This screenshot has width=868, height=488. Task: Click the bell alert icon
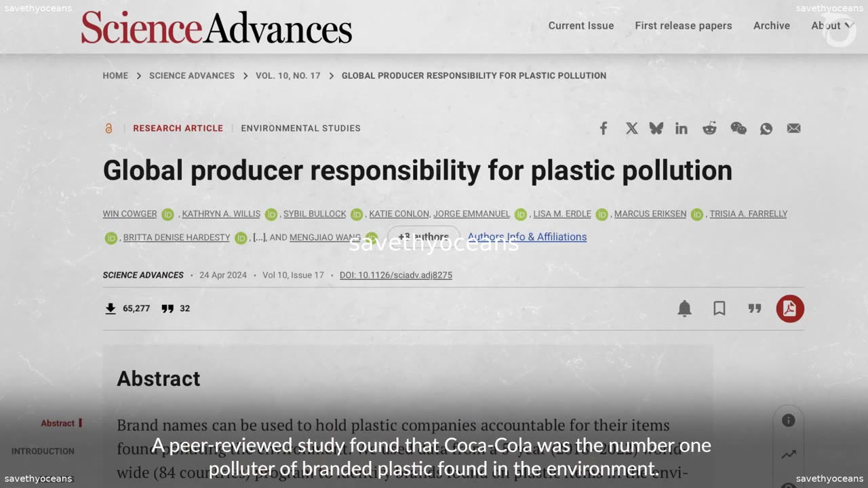click(685, 308)
